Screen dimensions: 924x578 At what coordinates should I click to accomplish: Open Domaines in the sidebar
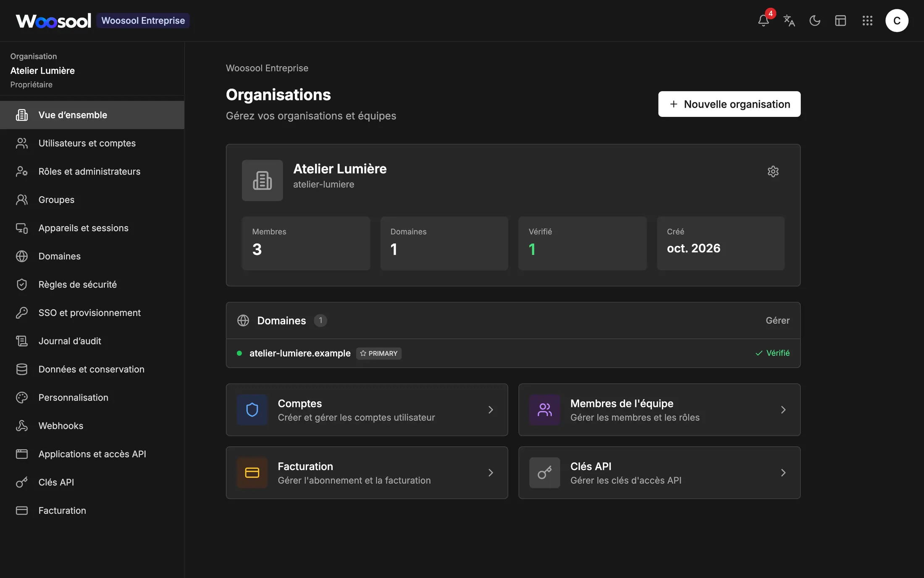pos(92,256)
